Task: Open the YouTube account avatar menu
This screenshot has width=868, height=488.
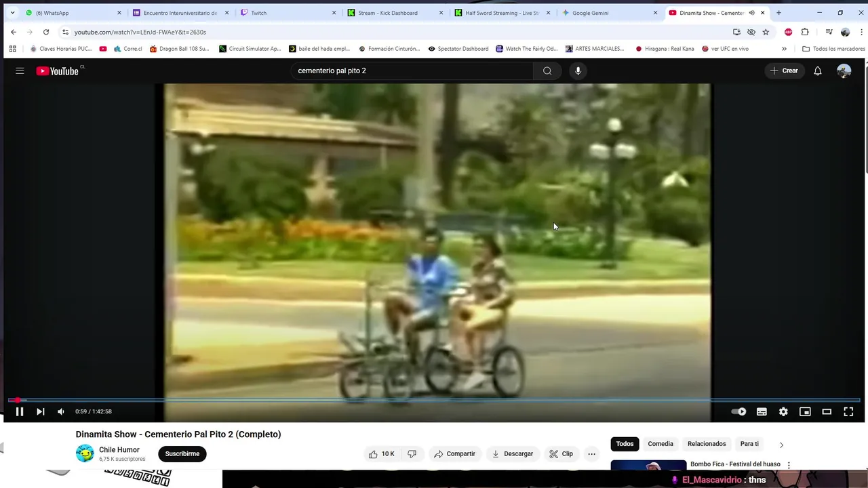Action: click(844, 70)
